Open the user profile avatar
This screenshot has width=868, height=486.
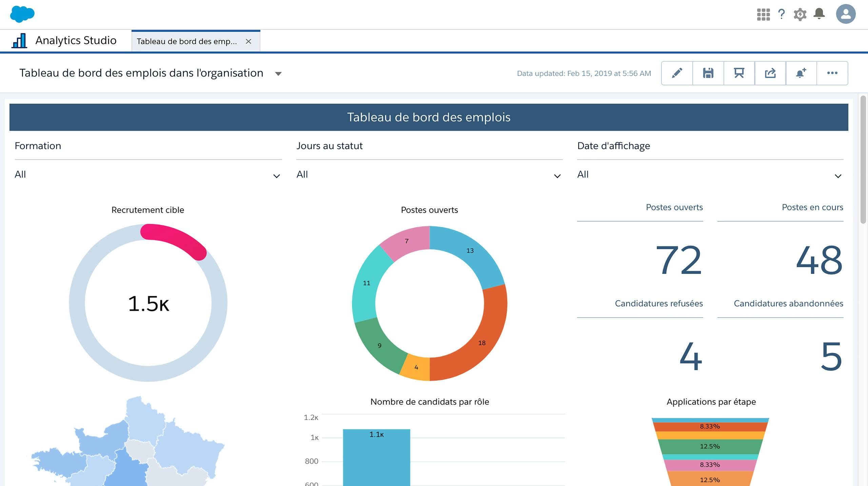(x=846, y=14)
